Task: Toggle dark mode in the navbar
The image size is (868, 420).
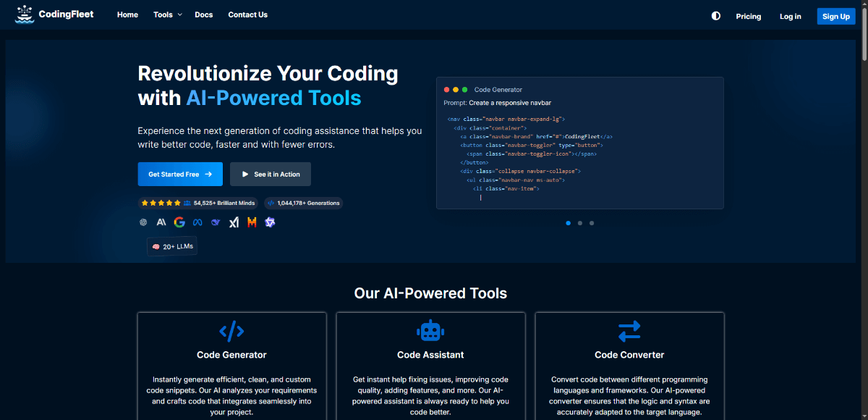Action: (715, 15)
